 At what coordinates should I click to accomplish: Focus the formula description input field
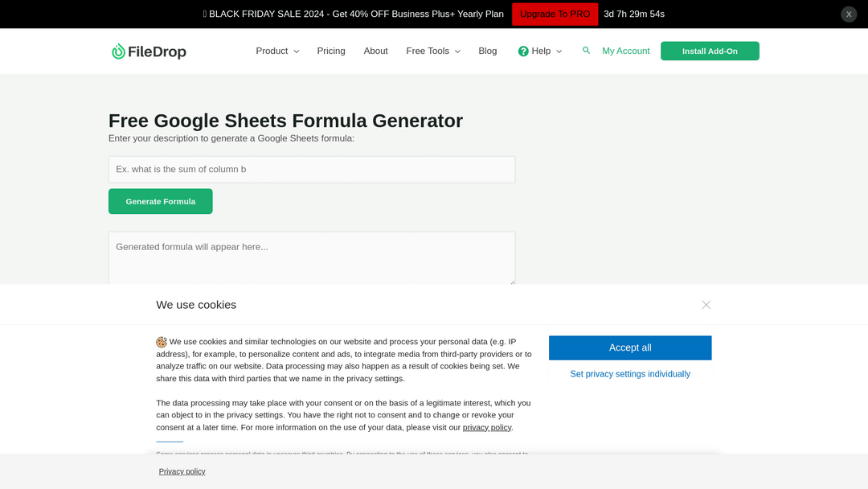click(312, 170)
